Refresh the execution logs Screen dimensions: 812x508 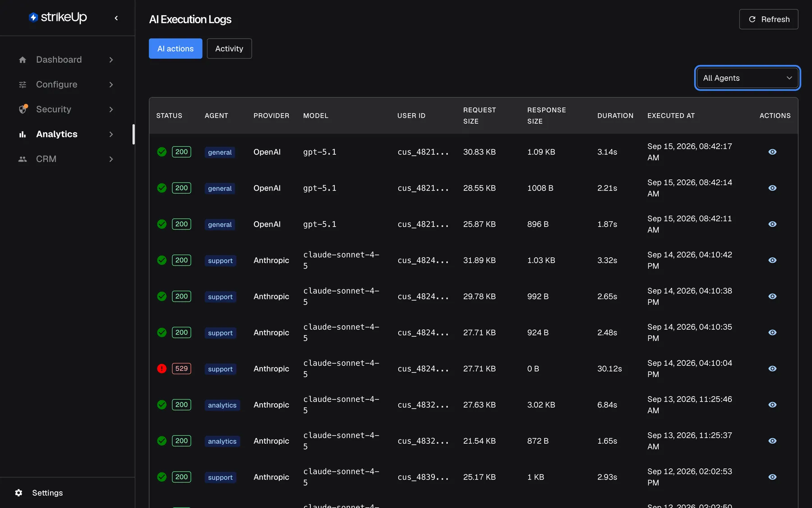tap(769, 19)
